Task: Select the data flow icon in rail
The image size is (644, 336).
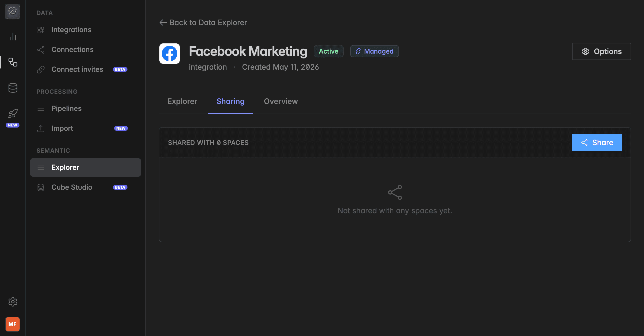Action: click(x=13, y=62)
